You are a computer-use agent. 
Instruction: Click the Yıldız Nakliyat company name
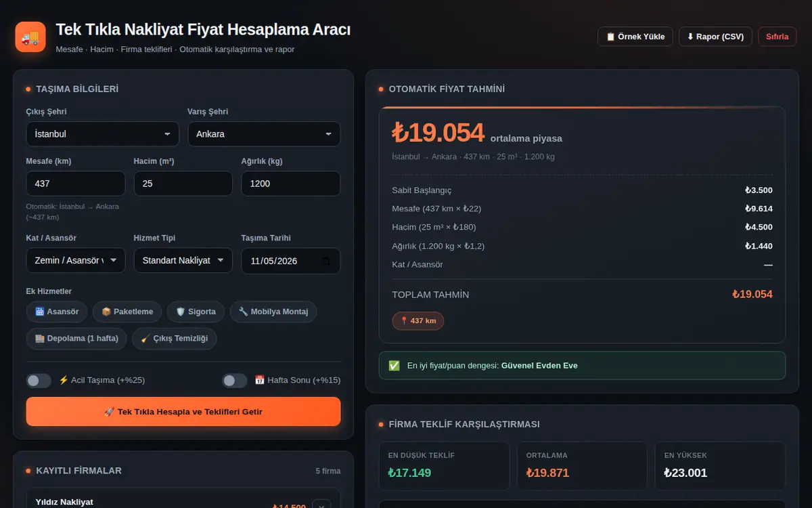tap(64, 502)
